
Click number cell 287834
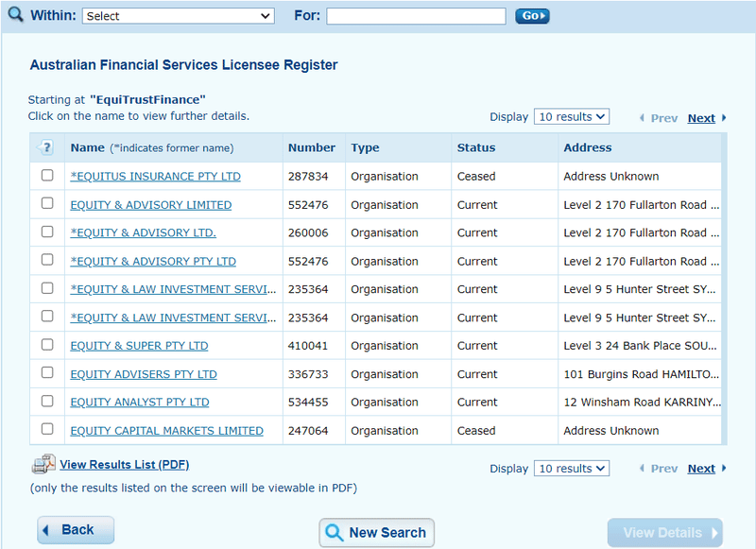[308, 177]
